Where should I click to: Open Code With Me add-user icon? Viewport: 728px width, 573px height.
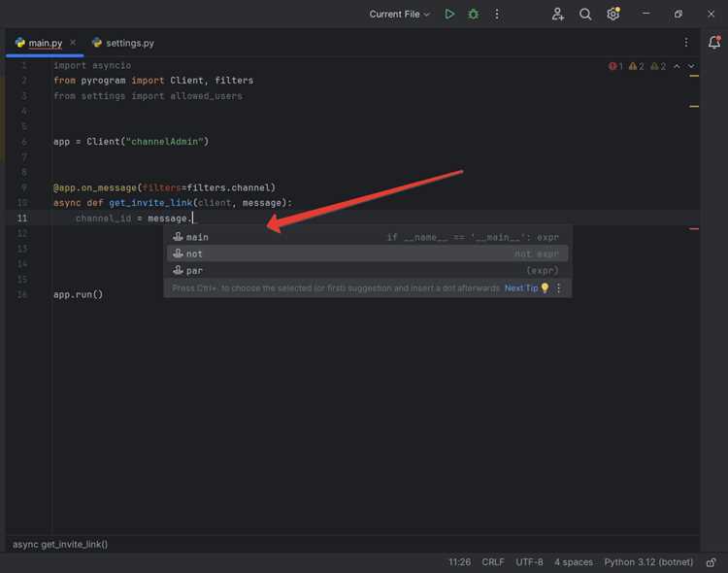(x=557, y=14)
